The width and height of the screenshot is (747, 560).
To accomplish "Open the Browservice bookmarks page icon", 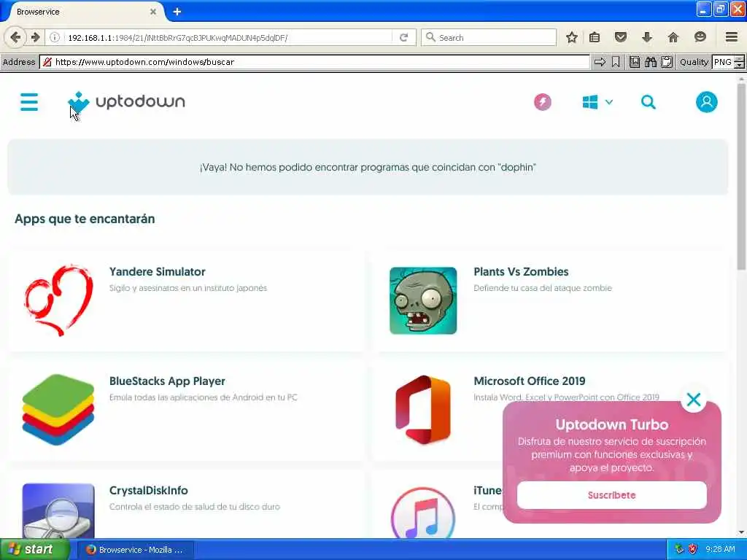I will pyautogui.click(x=635, y=62).
